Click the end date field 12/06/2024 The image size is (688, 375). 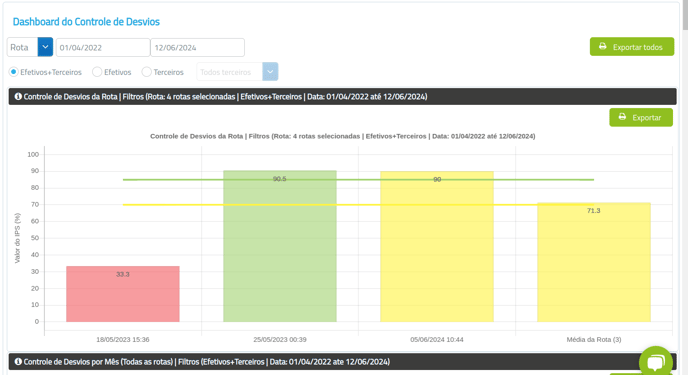pos(197,47)
